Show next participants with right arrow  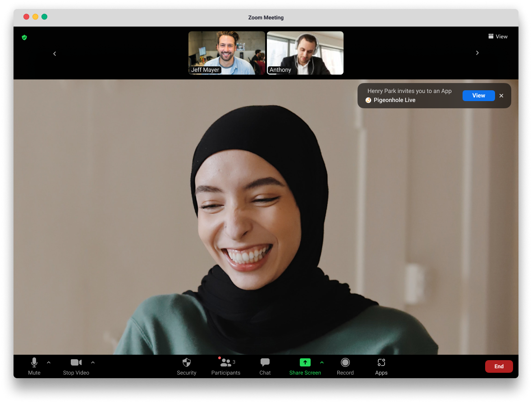[477, 53]
